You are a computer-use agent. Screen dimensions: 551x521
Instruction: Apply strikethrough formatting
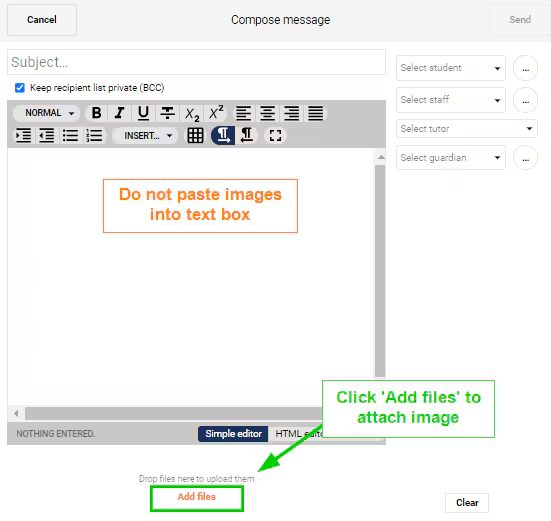[x=167, y=113]
